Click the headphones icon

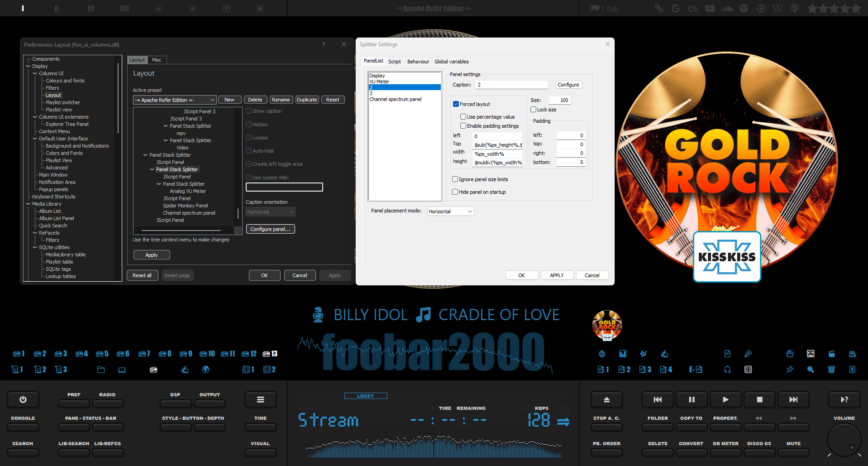click(x=727, y=370)
